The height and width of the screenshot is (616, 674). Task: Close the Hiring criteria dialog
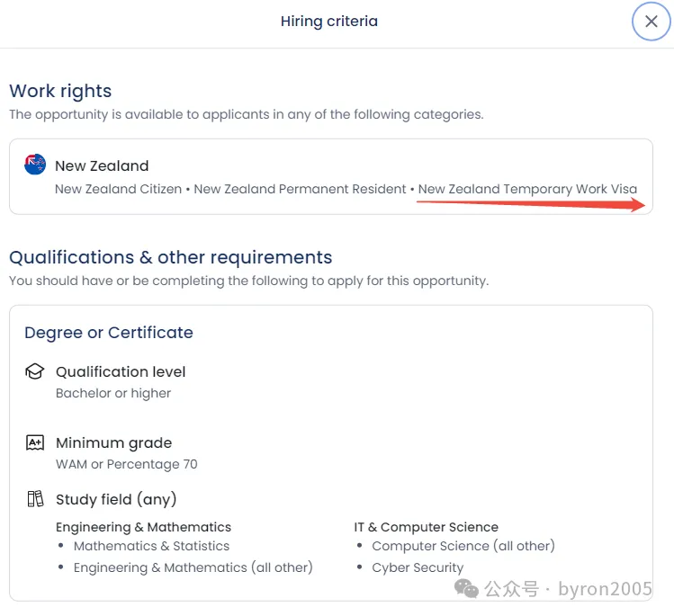coord(651,22)
